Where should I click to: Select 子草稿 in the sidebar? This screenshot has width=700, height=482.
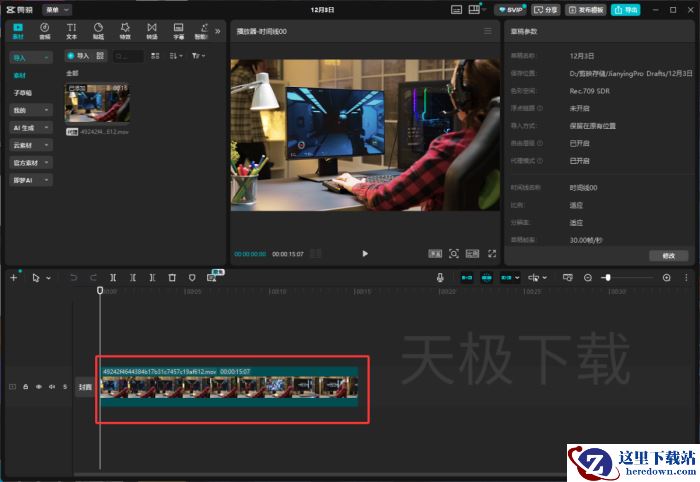coord(22,93)
